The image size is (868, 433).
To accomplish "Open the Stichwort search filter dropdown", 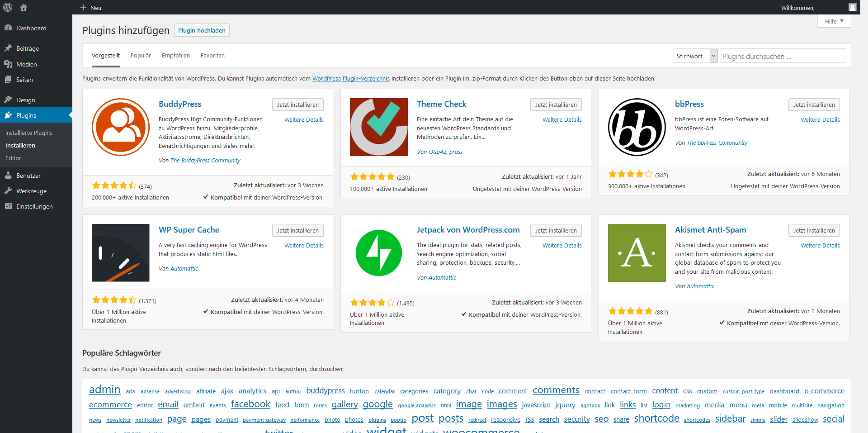I will pyautogui.click(x=695, y=56).
